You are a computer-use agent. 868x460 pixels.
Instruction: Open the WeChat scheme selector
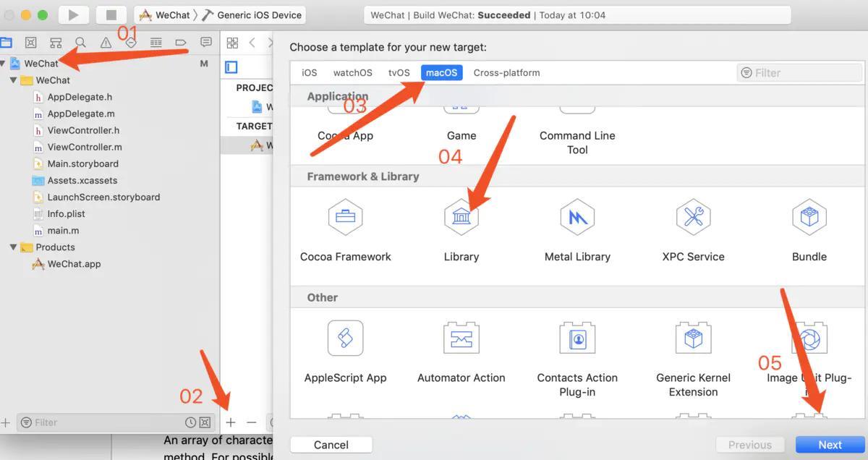[x=163, y=15]
